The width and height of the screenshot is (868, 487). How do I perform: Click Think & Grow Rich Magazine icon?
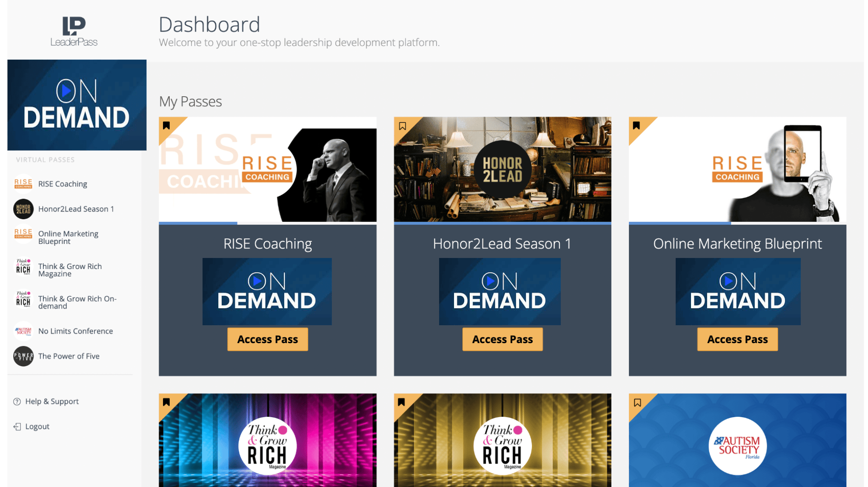point(23,267)
